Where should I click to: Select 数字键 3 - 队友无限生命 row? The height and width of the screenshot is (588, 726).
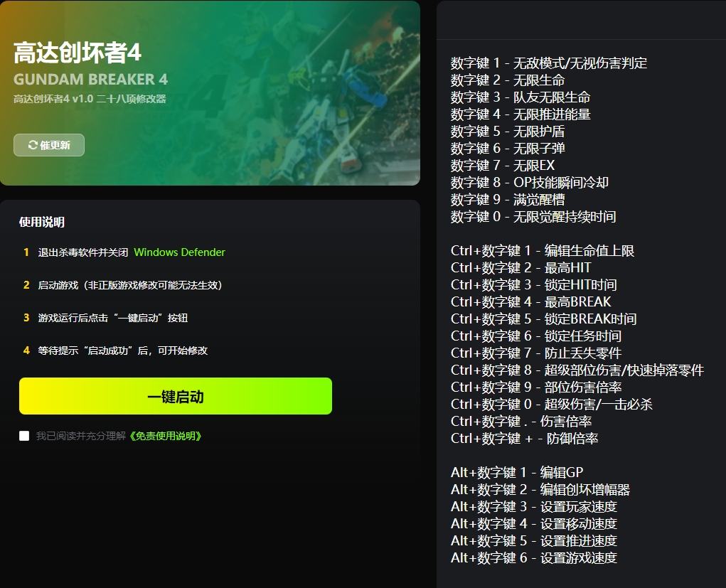521,97
